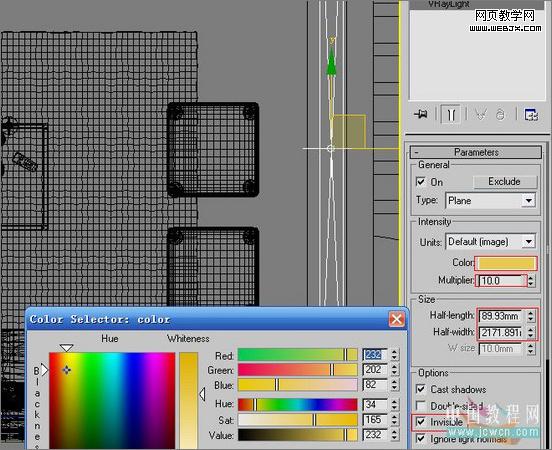
Task: Click the Sat value field 165
Action: (375, 420)
